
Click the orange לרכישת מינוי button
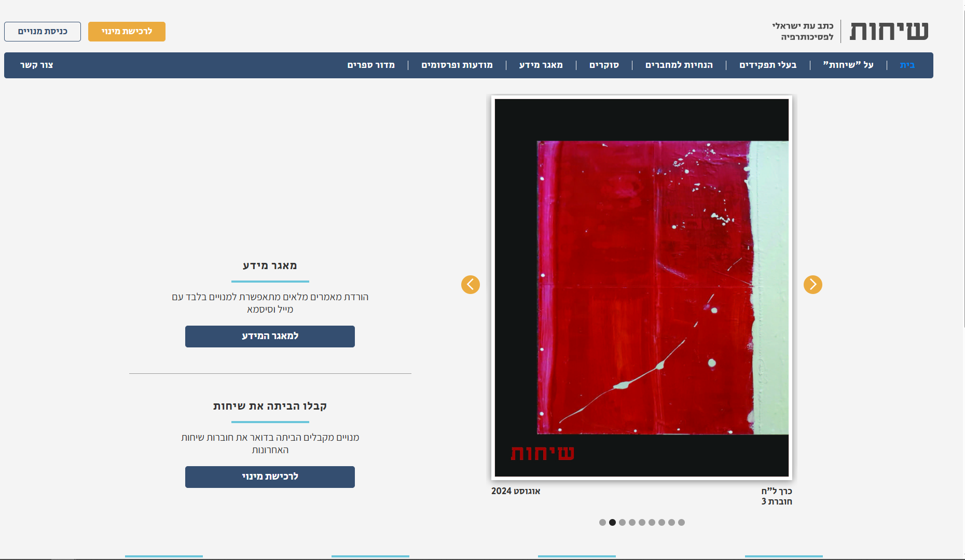click(x=127, y=32)
